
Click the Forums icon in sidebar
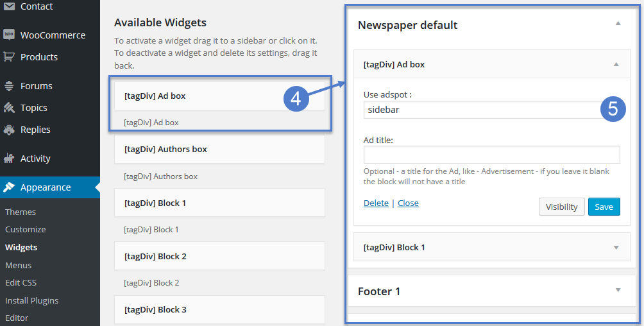pos(9,85)
